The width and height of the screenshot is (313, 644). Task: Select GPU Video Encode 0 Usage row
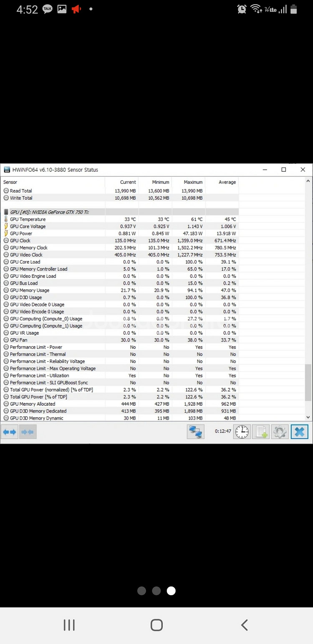click(120, 311)
